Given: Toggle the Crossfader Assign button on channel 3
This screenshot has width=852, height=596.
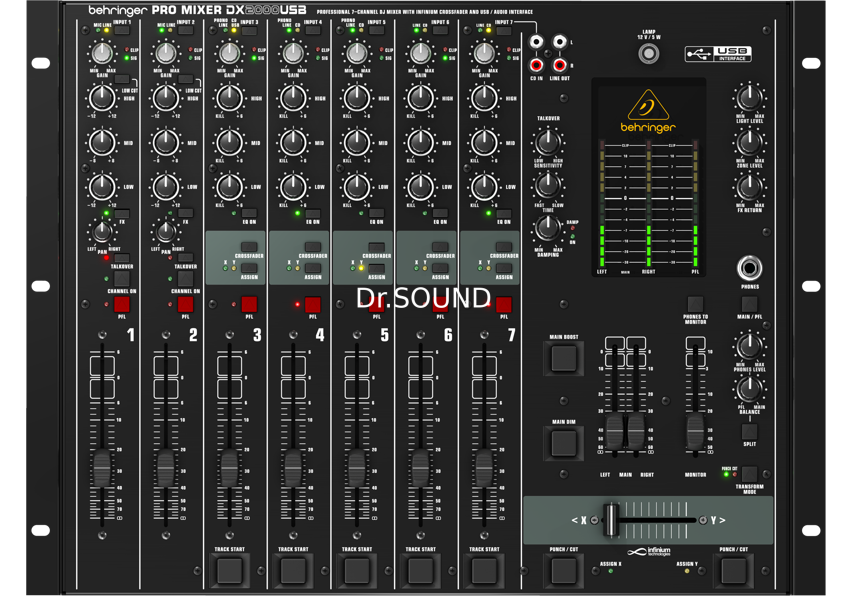Looking at the screenshot, I should [249, 268].
